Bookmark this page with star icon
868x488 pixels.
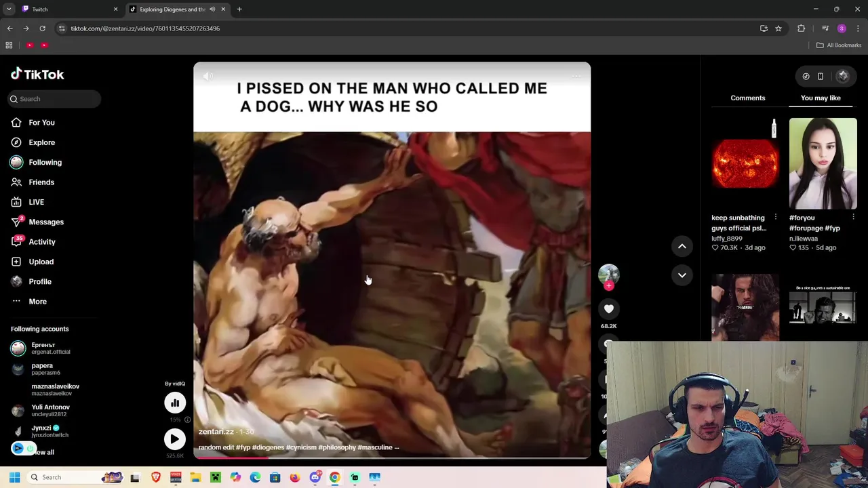778,28
